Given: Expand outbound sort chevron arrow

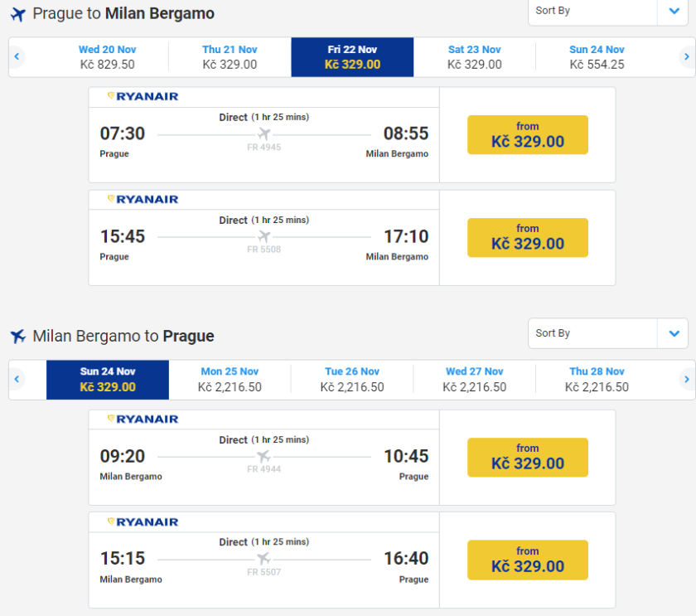Looking at the screenshot, I should coord(674,11).
